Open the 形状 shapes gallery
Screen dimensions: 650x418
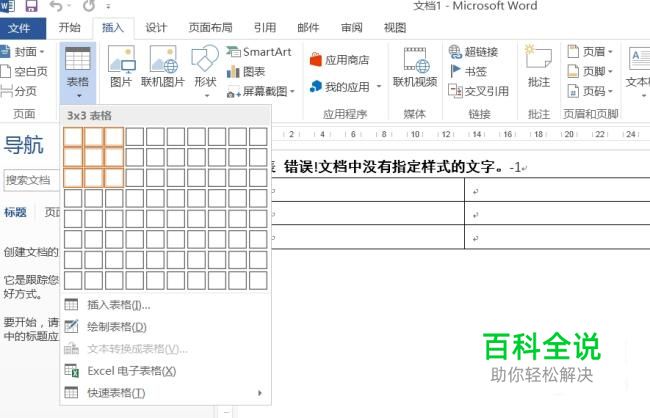(x=205, y=71)
